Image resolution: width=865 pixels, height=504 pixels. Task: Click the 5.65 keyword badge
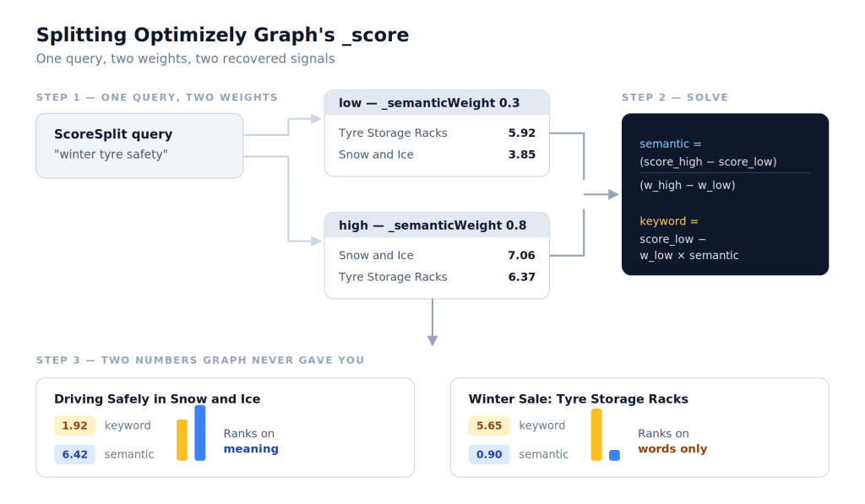[489, 425]
